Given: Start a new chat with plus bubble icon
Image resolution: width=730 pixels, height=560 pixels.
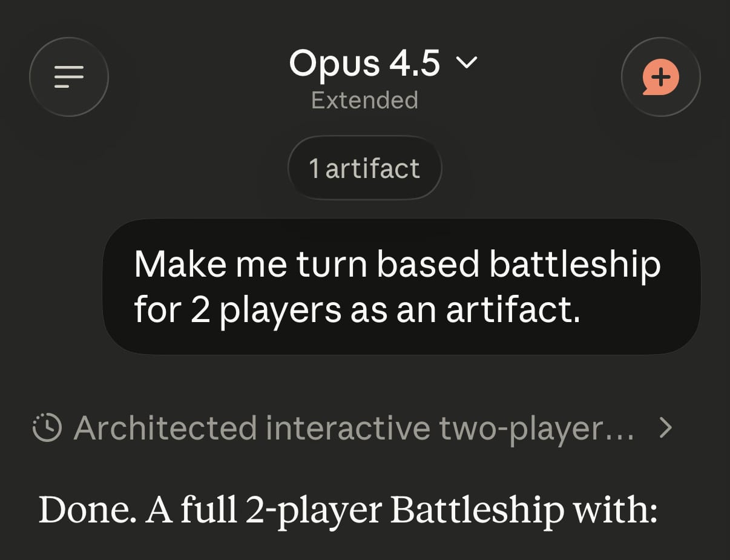Looking at the screenshot, I should 660,77.
